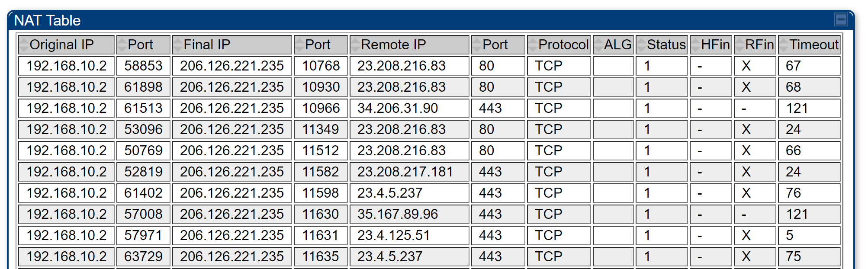868x269 pixels.
Task: Click the remote IP cell 23.4.125.51
Action: 393,235
